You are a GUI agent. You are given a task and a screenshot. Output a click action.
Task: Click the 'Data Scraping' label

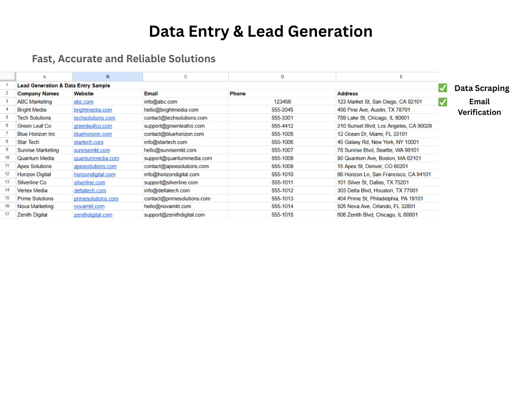[482, 88]
